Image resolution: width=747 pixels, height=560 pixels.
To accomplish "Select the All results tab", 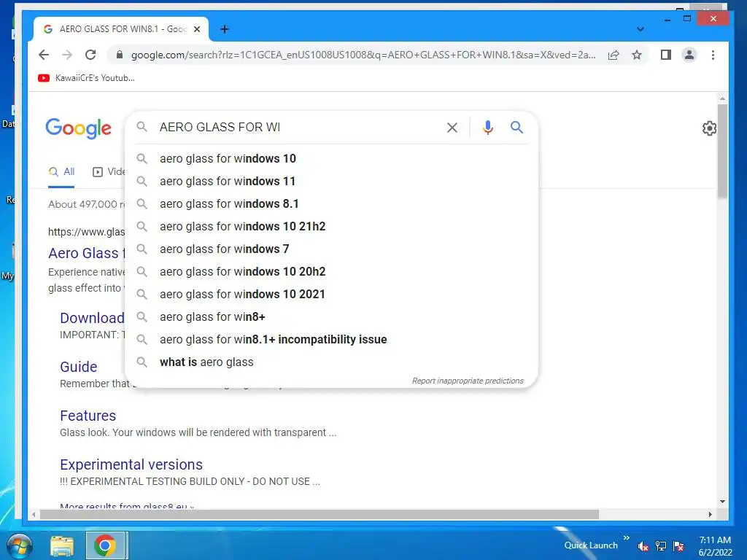I will 61,172.
